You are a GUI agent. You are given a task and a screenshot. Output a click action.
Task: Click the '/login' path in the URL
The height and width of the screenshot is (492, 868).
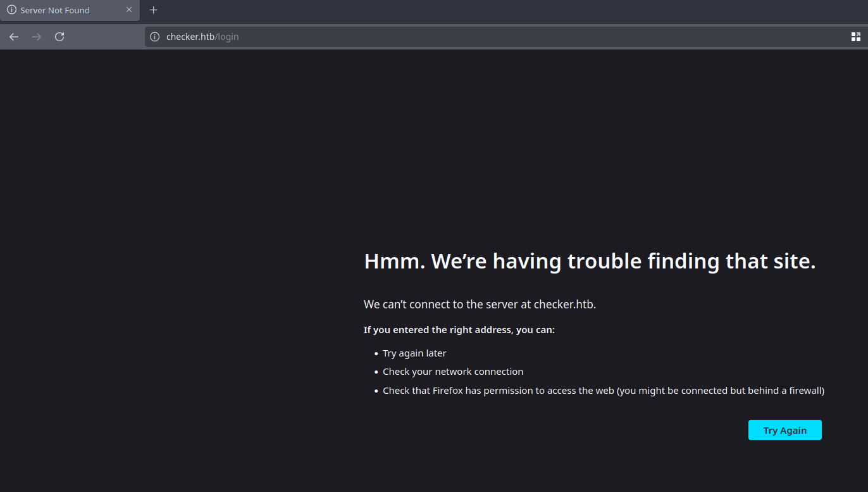[227, 37]
